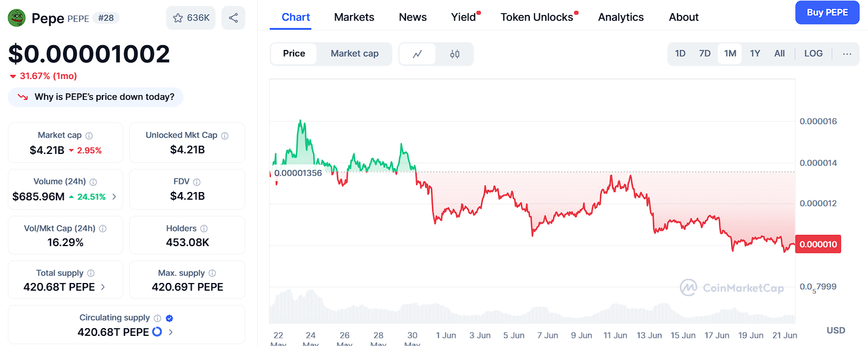Click the FDV info icon

(x=196, y=182)
